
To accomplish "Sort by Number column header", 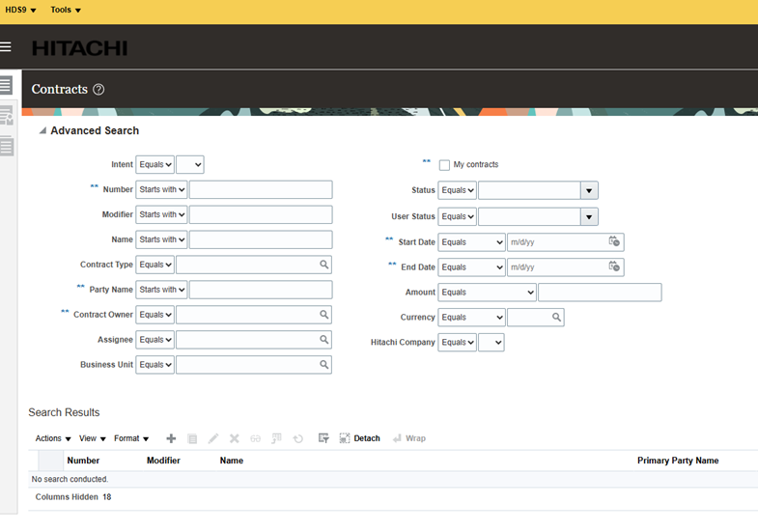I will pyautogui.click(x=83, y=461).
